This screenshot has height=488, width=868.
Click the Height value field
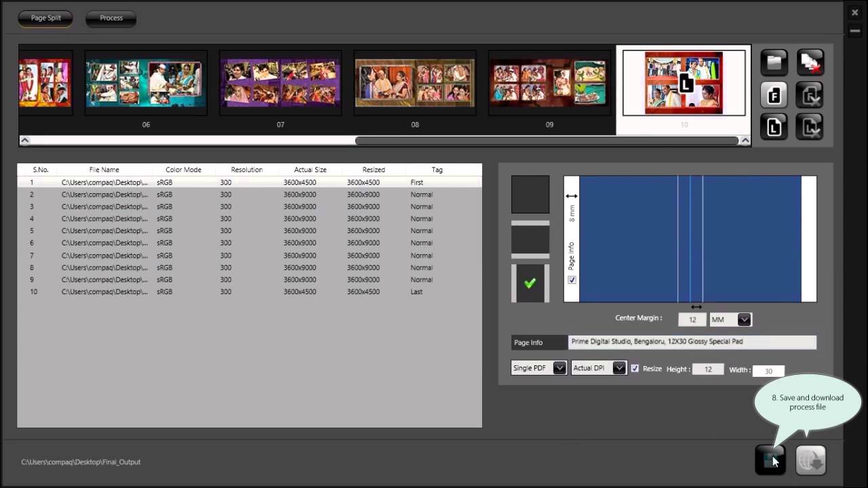(708, 369)
